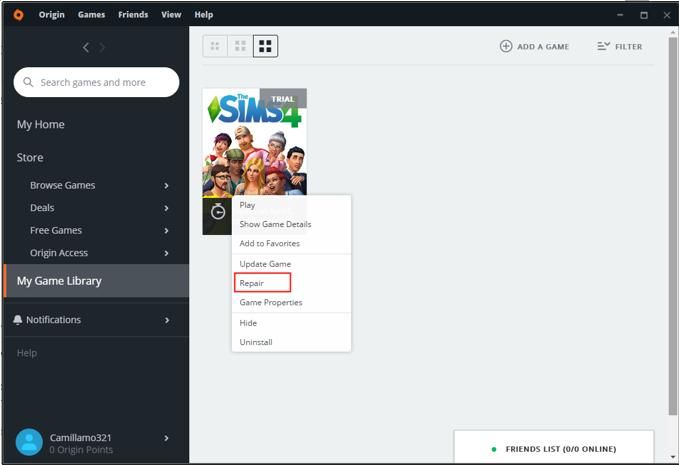Expand the Deals submenu
The image size is (679, 465).
tap(167, 208)
